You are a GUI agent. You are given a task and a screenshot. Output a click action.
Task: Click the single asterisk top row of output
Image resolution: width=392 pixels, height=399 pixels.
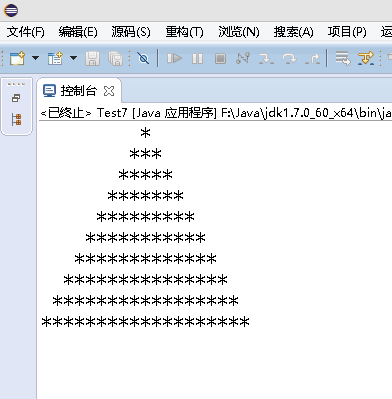(x=146, y=133)
